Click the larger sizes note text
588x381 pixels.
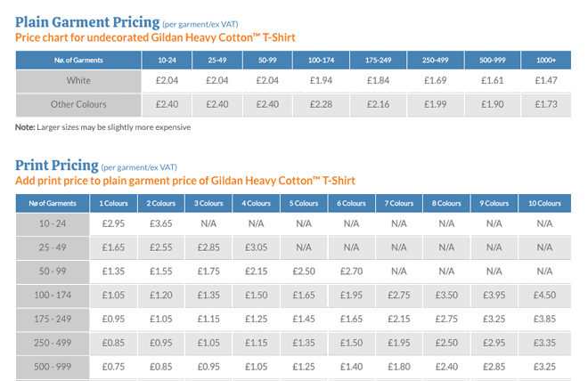[x=103, y=127]
